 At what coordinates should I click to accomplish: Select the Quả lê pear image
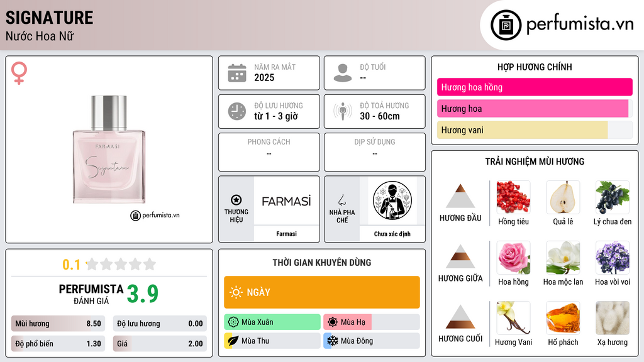[x=563, y=197]
